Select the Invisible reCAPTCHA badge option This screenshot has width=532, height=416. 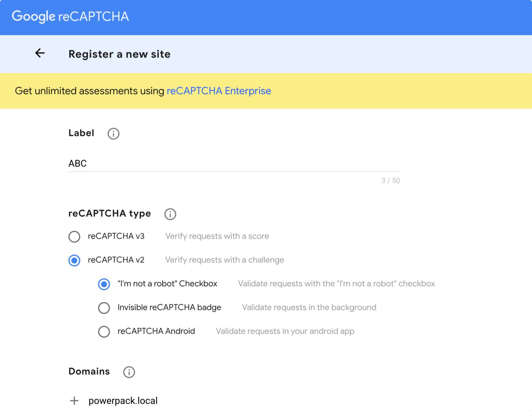point(104,308)
